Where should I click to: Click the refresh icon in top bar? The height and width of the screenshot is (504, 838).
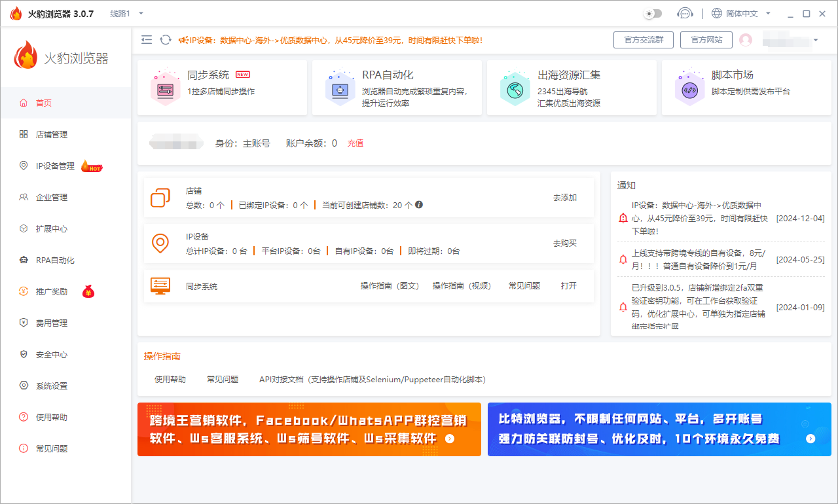pyautogui.click(x=166, y=40)
